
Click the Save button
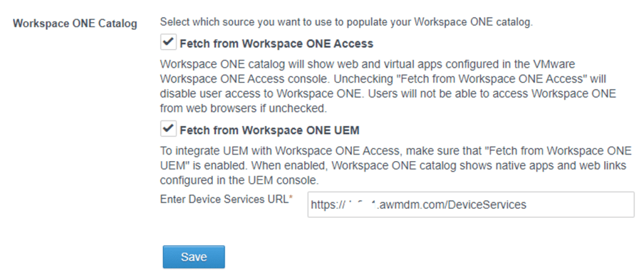click(193, 257)
